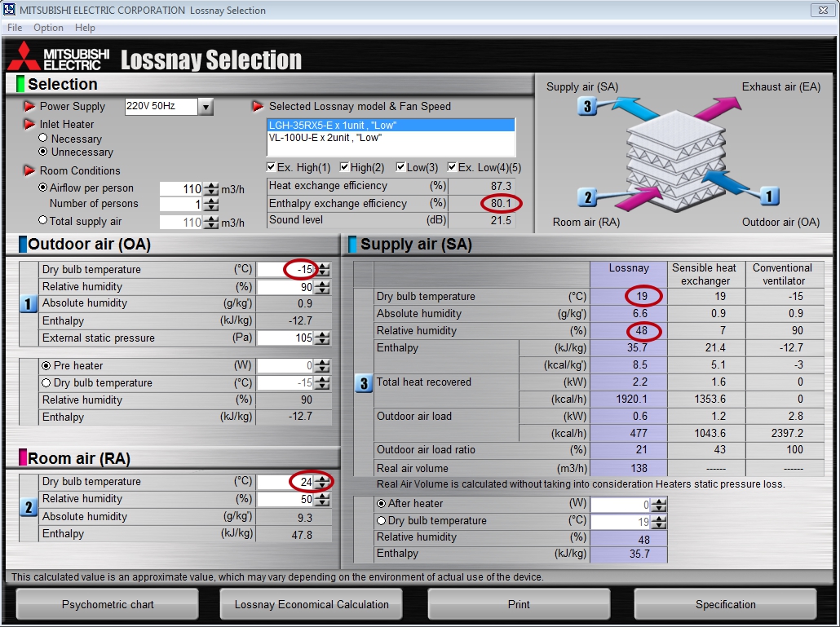This screenshot has width=840, height=627.
Task: Click outdoor Dry bulb temperature field -15
Action: (285, 269)
